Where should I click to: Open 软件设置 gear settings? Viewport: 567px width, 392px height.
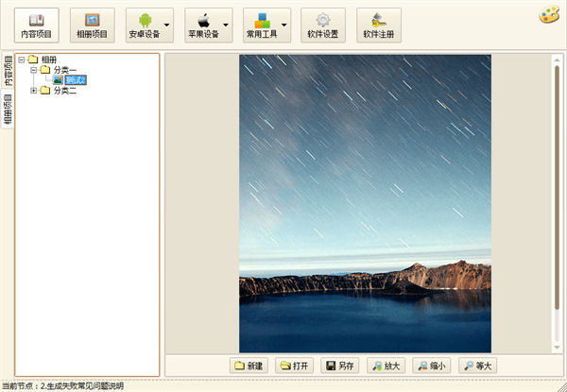pos(323,26)
